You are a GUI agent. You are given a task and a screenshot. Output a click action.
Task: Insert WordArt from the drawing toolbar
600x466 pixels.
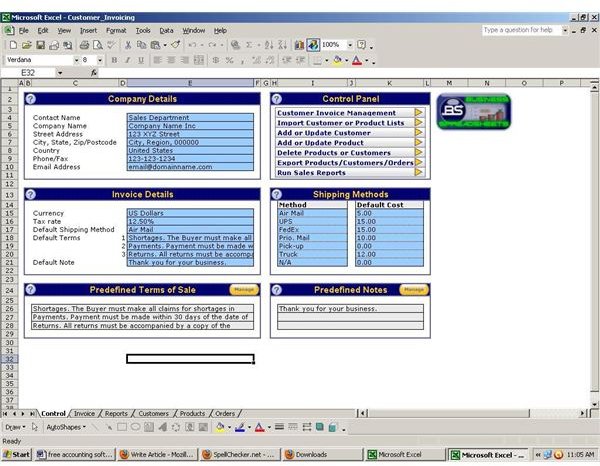pos(163,427)
